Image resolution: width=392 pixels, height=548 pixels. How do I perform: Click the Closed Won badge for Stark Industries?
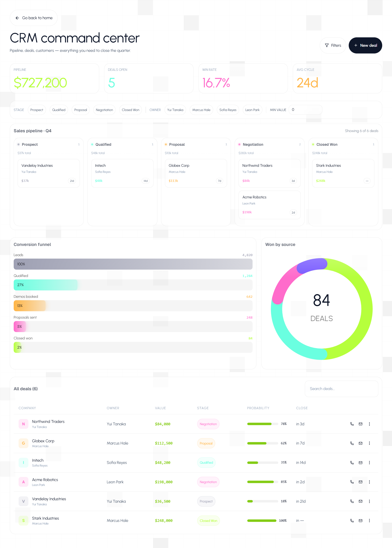pos(208,520)
